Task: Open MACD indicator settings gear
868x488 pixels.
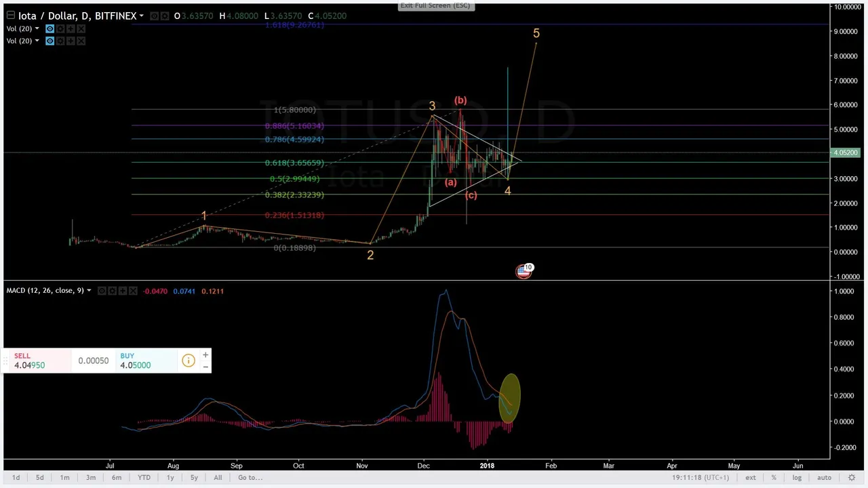Action: point(112,291)
